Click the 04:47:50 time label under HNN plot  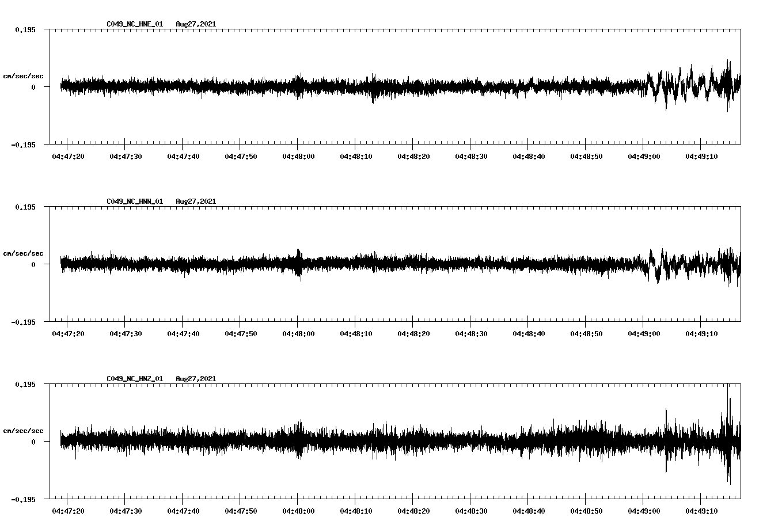(241, 333)
